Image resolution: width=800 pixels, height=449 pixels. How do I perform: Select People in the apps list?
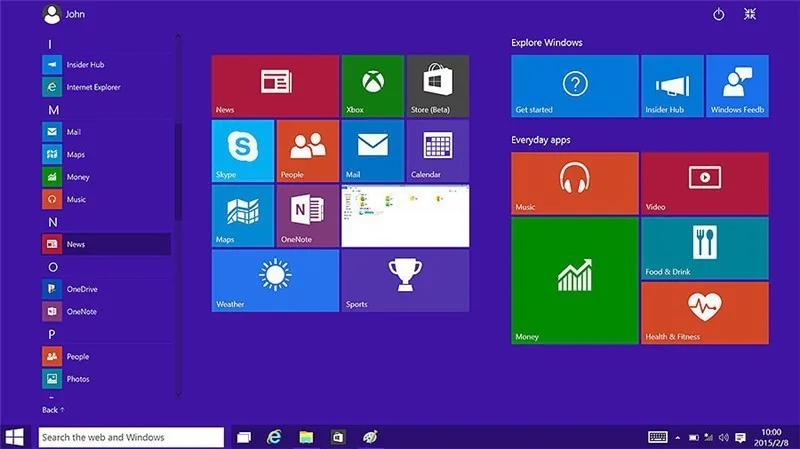106,357
